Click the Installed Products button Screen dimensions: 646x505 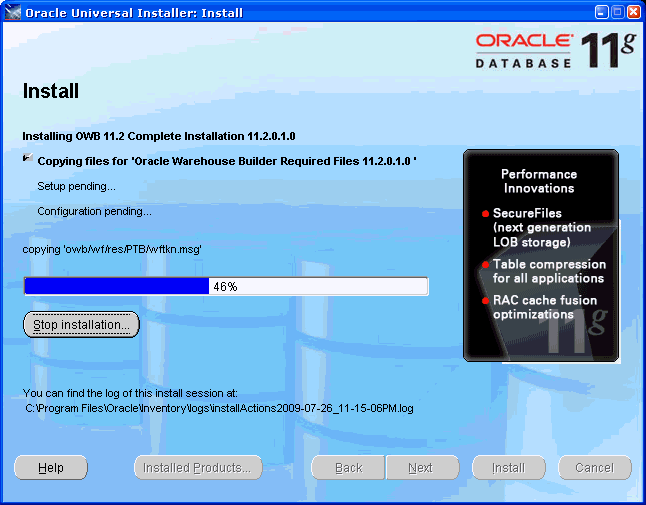tap(198, 467)
